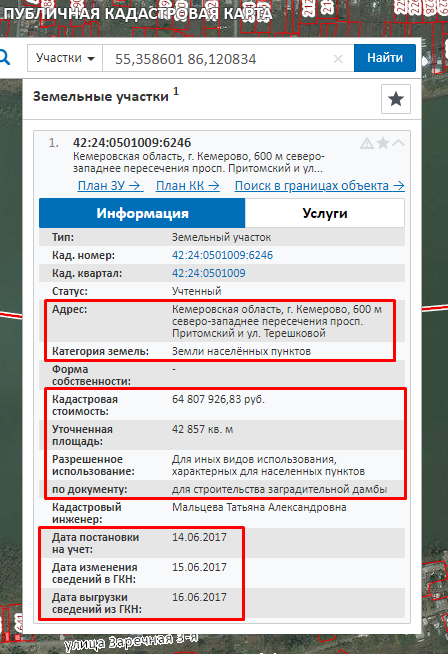Click the area value 42 857 кв. м
Viewport: 448px width, 654px height.
[x=202, y=429]
